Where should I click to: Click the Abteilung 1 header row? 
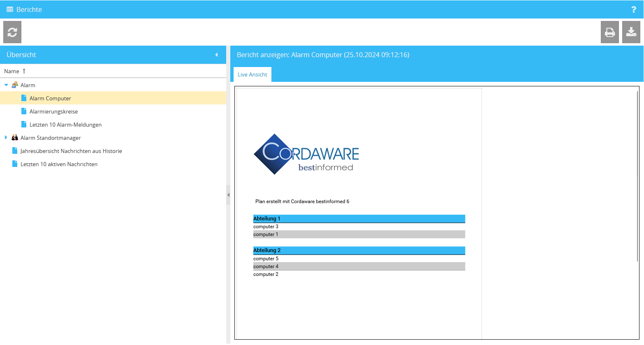(359, 219)
